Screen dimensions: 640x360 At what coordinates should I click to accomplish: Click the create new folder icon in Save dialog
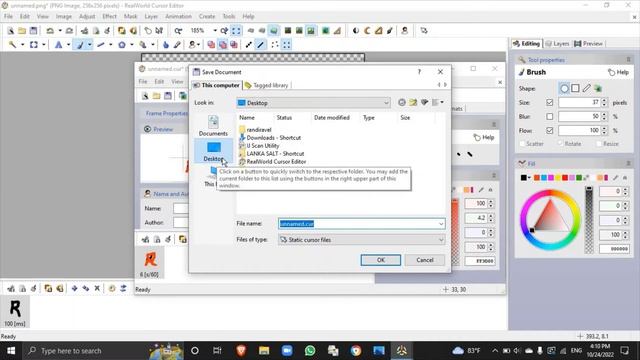tap(413, 102)
